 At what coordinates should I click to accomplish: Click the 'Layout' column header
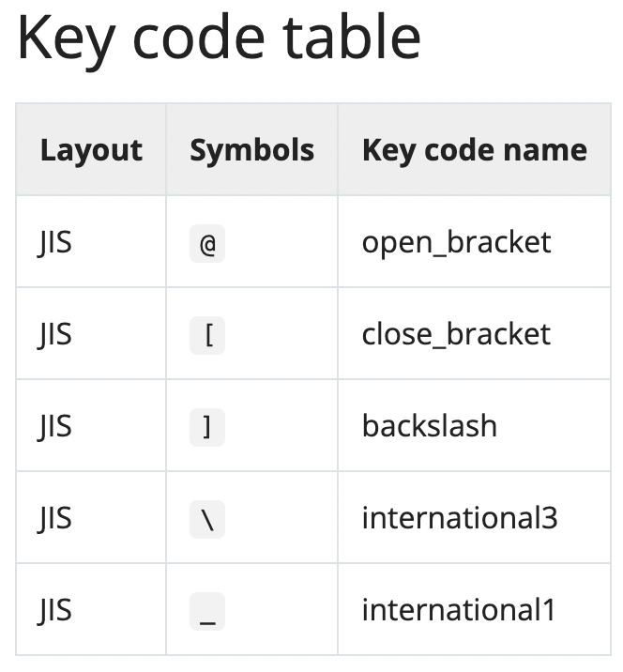pyautogui.click(x=91, y=150)
